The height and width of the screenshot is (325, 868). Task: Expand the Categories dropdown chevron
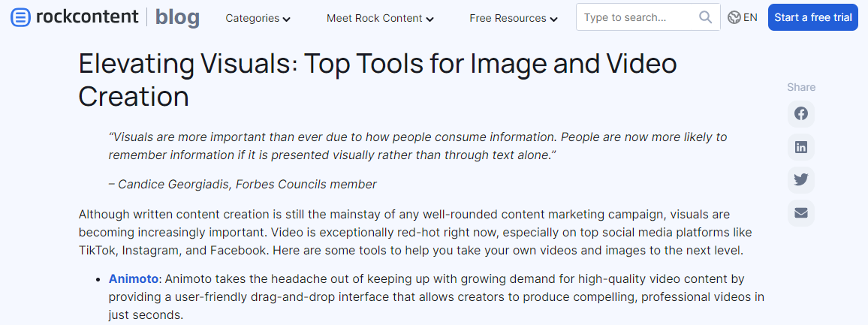click(286, 20)
